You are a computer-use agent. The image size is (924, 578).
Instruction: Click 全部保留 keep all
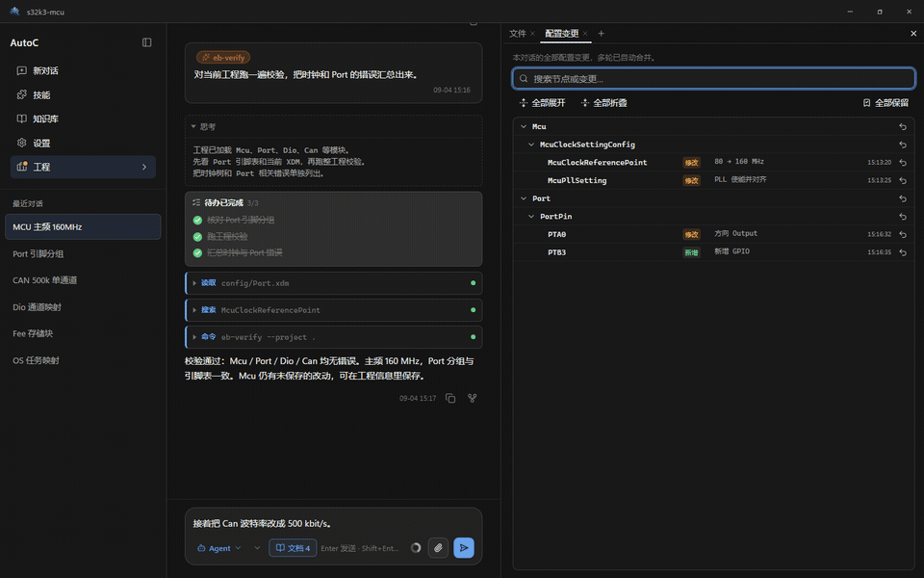point(885,103)
